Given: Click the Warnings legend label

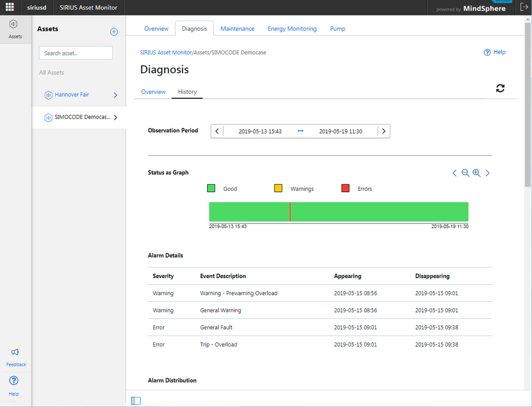Looking at the screenshot, I should point(302,189).
